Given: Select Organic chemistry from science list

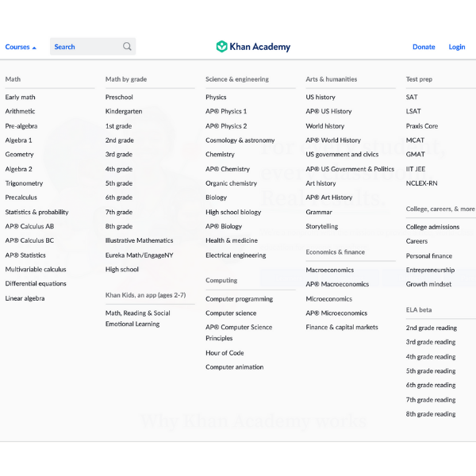Looking at the screenshot, I should 231,183.
